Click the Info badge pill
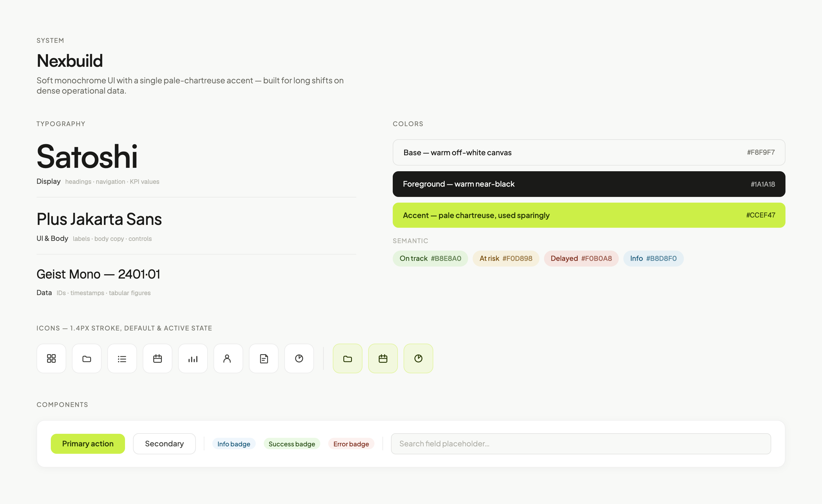The width and height of the screenshot is (822, 504). [234, 444]
